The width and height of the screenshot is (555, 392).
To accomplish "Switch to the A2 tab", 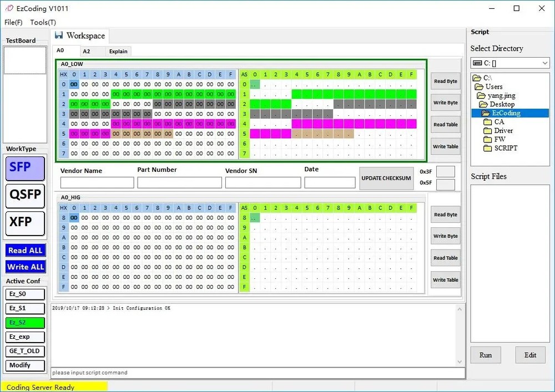I will coord(87,50).
